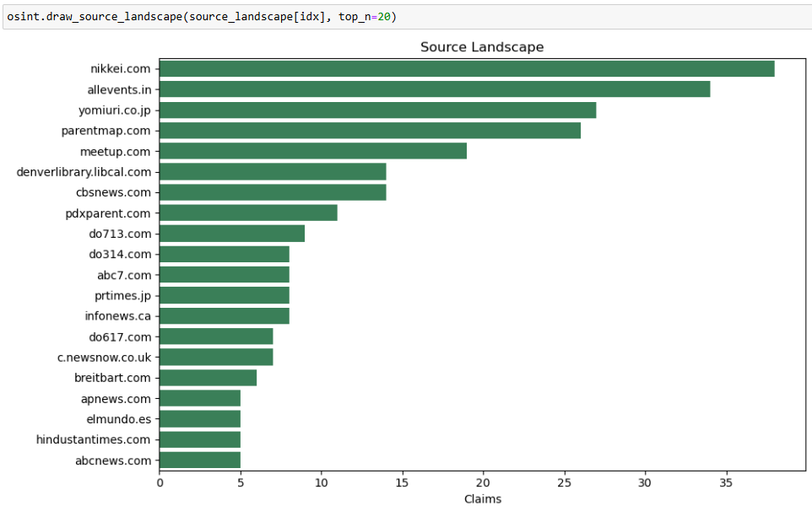Select the 'yomiuri.co.jp' axis label

pyautogui.click(x=115, y=110)
